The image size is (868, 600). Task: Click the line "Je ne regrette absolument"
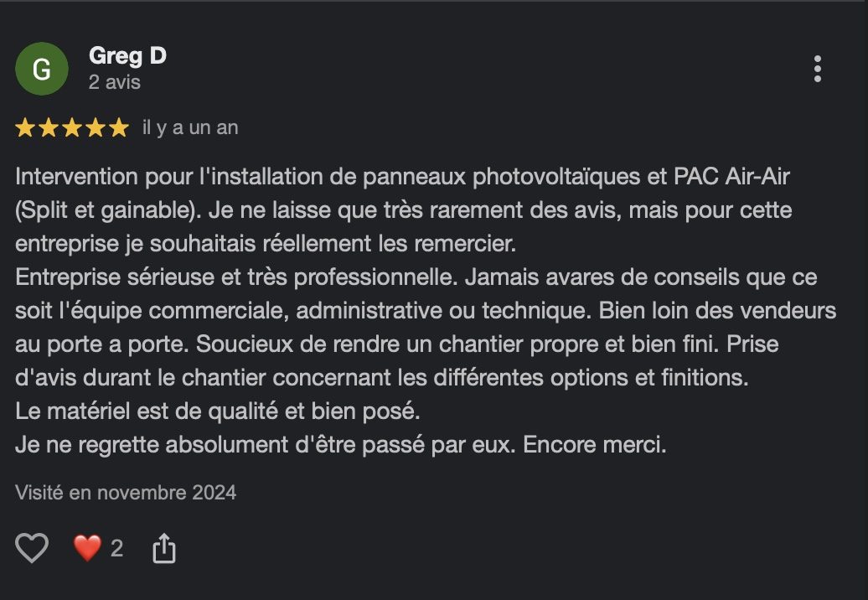pos(340,445)
